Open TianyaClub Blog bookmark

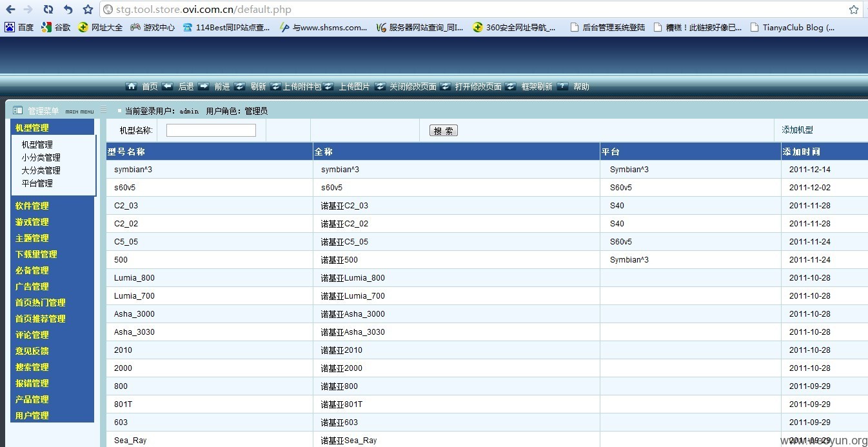tap(793, 28)
